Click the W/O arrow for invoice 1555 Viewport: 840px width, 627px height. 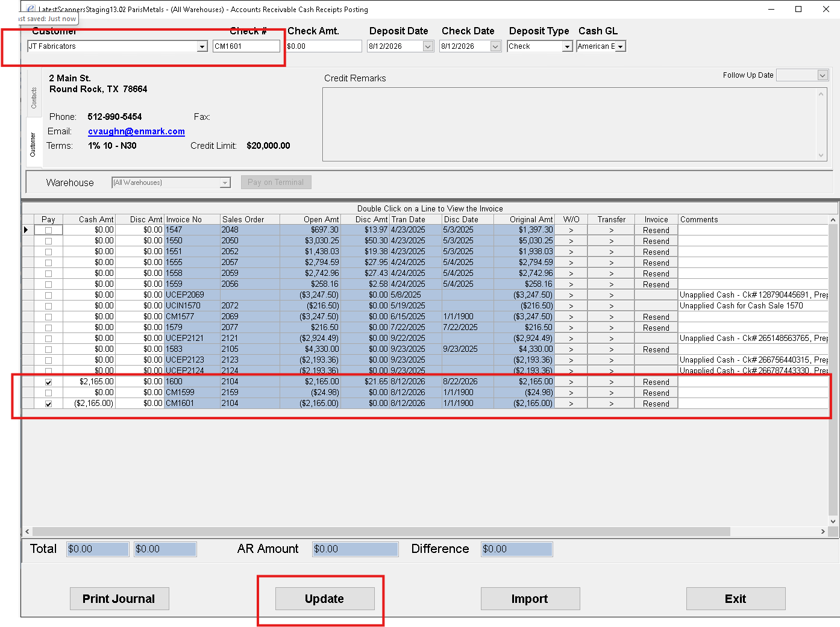point(571,263)
